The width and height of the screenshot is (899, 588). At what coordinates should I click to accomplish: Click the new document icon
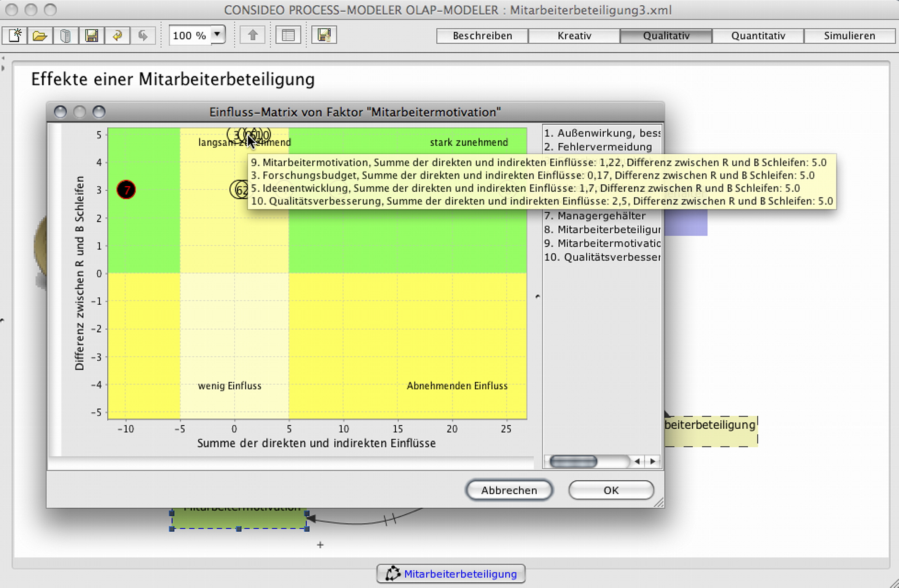tap(15, 35)
